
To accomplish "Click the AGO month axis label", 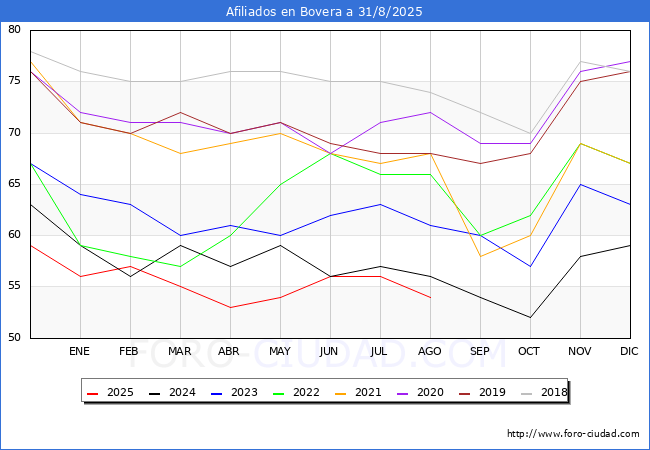I will [x=429, y=351].
